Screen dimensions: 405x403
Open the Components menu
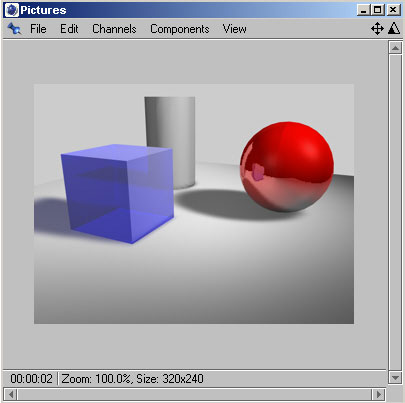(180, 29)
